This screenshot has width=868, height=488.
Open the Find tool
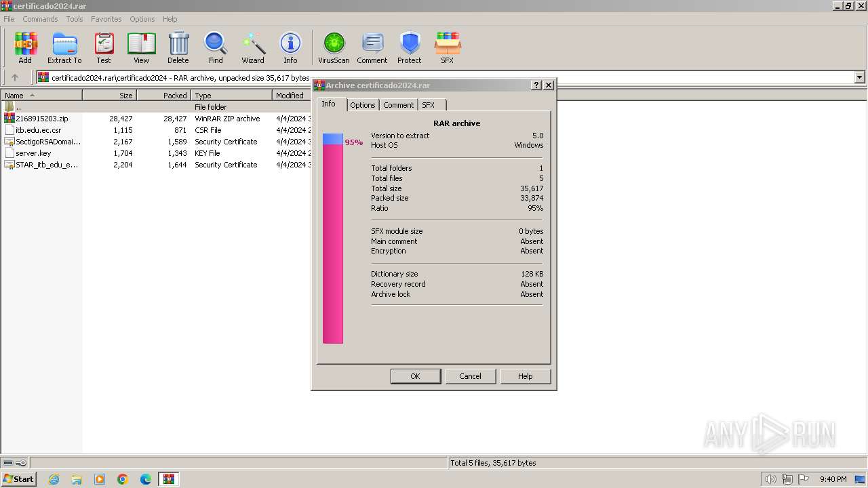tap(216, 47)
